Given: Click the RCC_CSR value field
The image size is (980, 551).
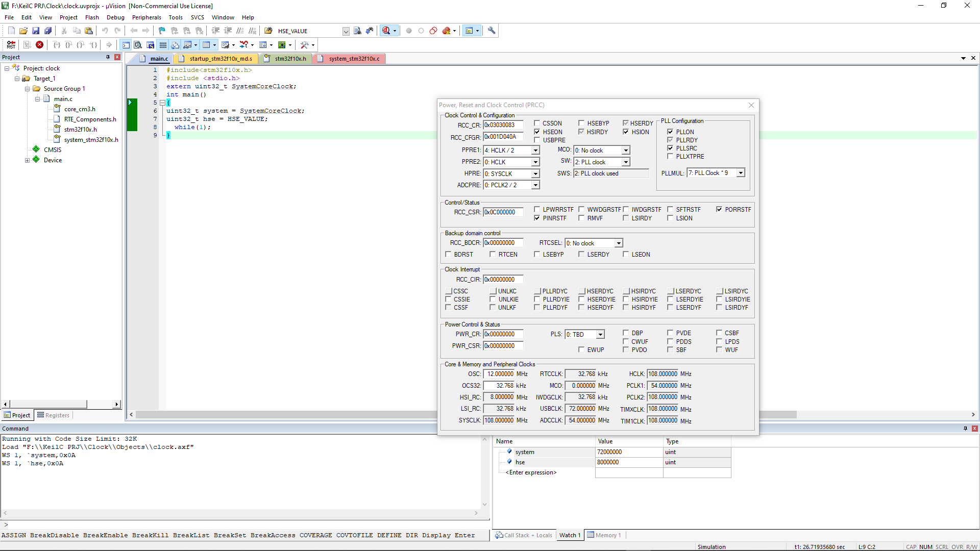Looking at the screenshot, I should click(x=504, y=212).
